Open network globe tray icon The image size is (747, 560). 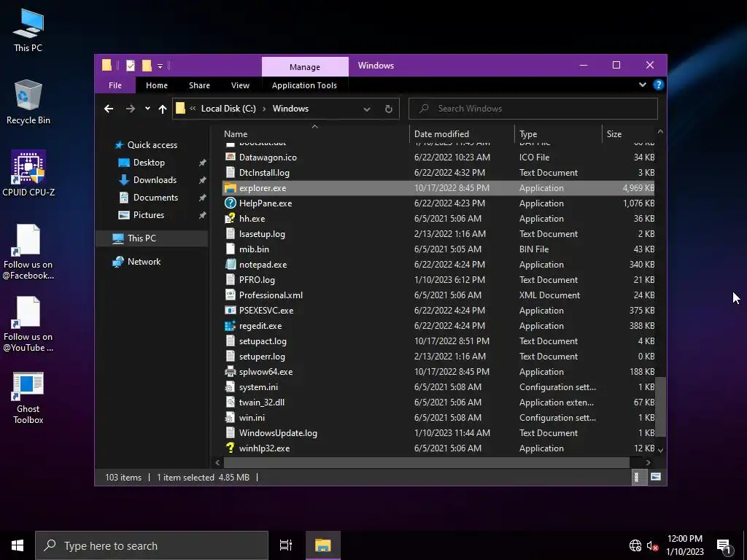point(635,545)
